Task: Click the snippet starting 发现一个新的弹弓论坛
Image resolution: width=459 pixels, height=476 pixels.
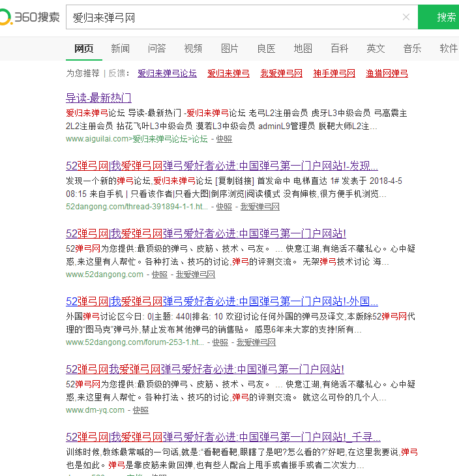Action: click(234, 187)
